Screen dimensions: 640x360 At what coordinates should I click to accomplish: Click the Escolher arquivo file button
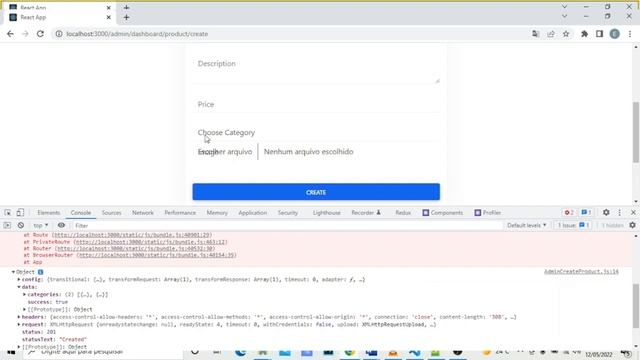point(225,152)
